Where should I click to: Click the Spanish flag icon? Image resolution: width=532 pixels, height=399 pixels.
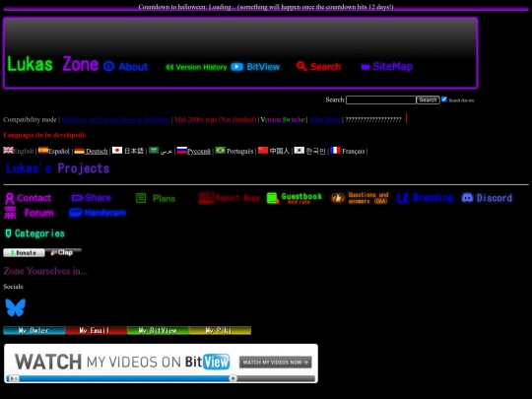[x=43, y=150]
